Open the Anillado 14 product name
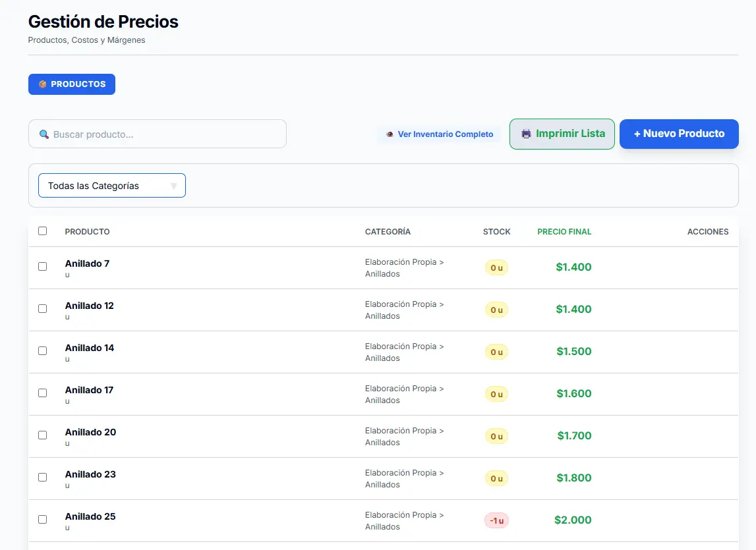 tap(90, 348)
